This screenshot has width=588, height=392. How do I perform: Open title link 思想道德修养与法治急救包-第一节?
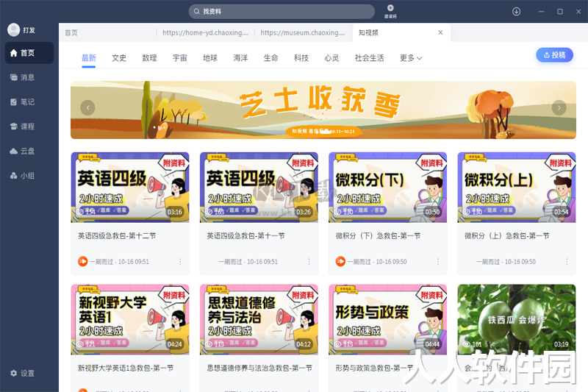(259, 368)
